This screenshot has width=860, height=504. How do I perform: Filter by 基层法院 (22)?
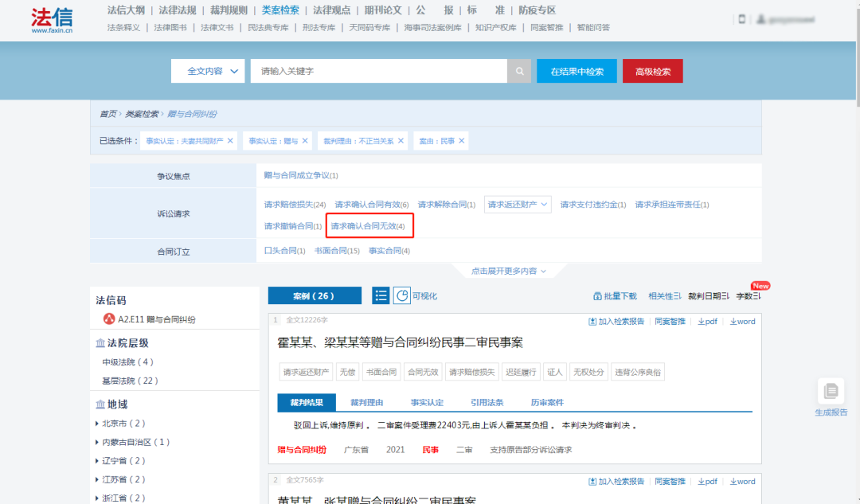[130, 381]
